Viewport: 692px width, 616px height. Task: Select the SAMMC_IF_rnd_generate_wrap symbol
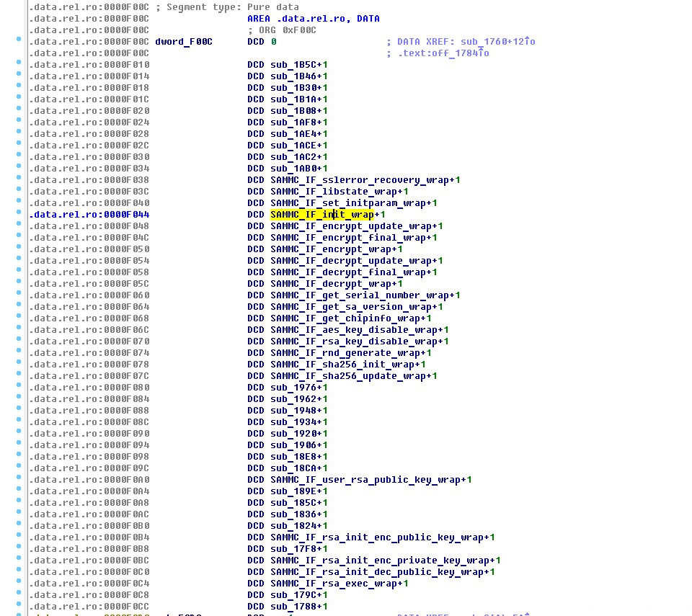click(345, 353)
